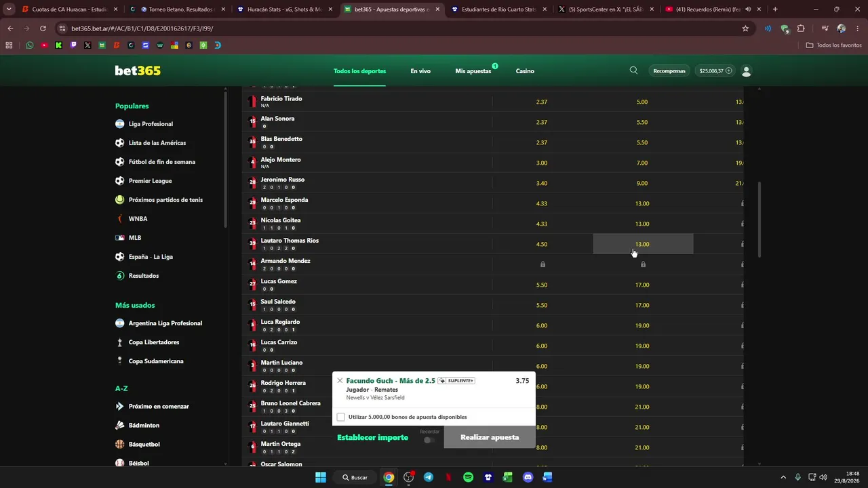Open Telegram from the taskbar

(429, 477)
